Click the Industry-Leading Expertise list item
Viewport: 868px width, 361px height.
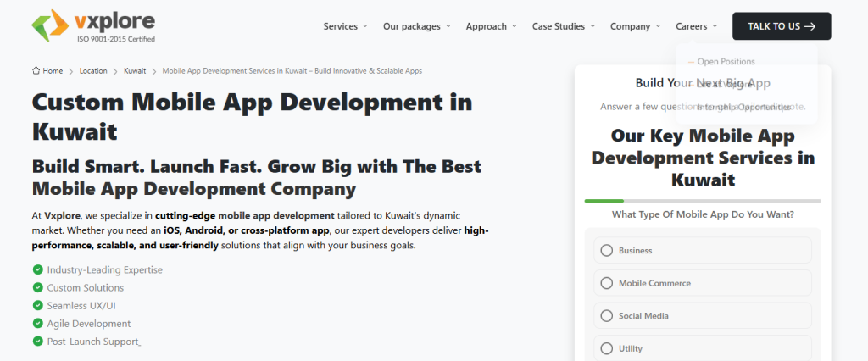[x=104, y=269]
